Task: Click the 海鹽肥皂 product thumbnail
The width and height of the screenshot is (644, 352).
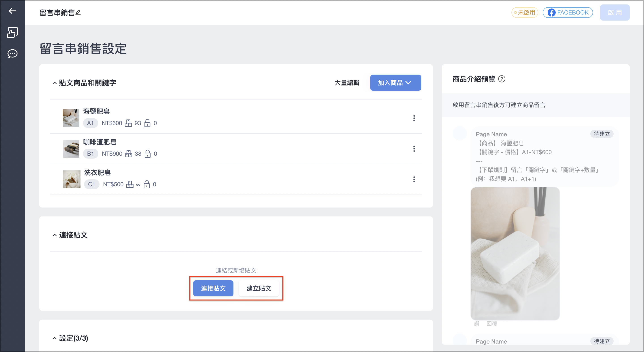Action: (71, 118)
